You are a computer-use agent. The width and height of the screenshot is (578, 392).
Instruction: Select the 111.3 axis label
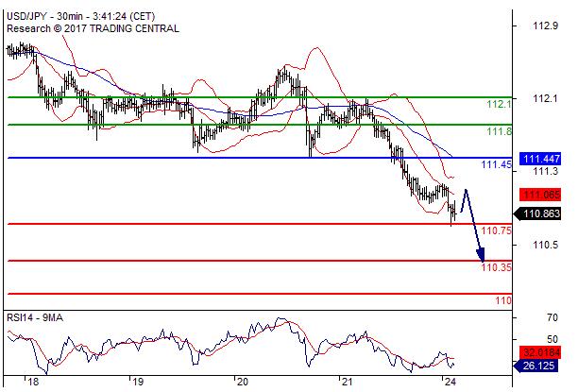coord(546,172)
